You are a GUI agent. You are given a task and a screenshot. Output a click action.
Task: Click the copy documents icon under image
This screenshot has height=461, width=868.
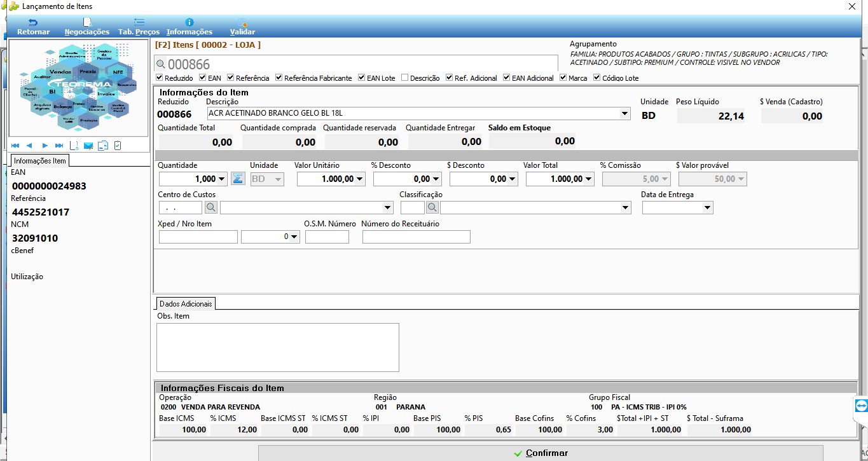point(103,146)
